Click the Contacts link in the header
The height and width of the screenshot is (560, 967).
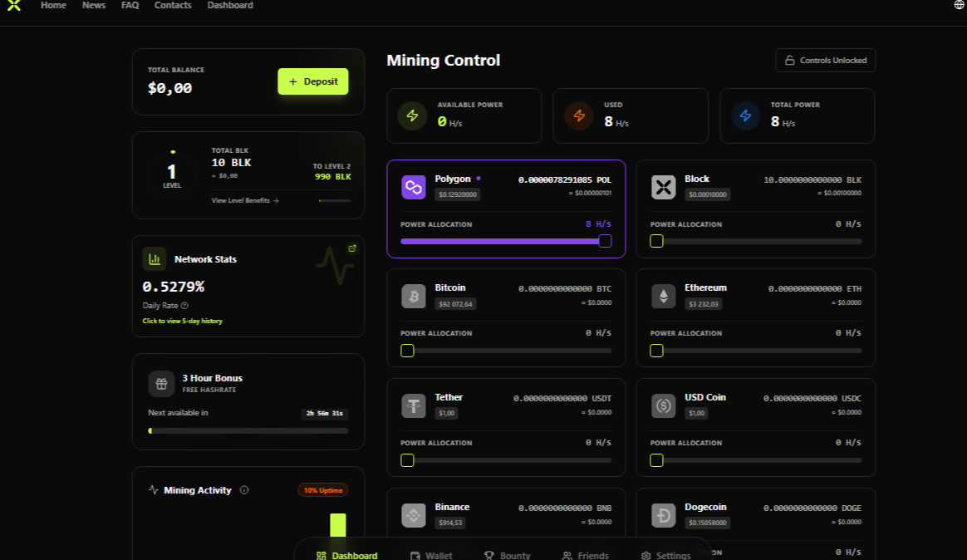click(173, 6)
